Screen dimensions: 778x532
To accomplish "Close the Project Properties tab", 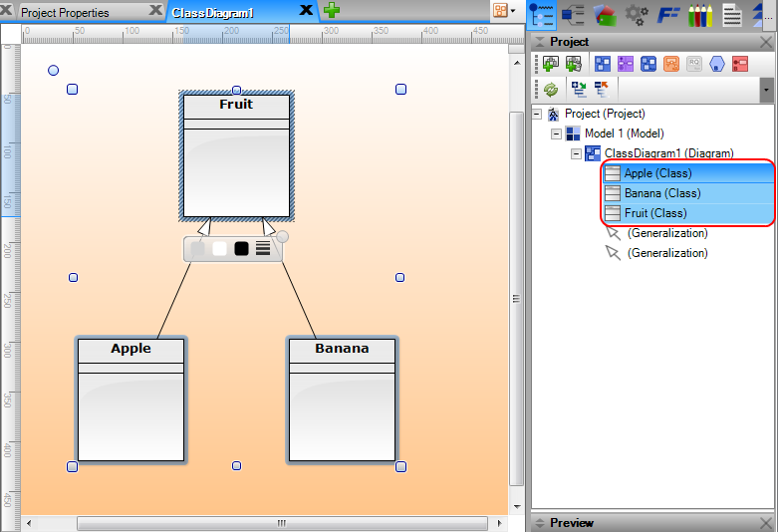I will pyautogui.click(x=155, y=10).
